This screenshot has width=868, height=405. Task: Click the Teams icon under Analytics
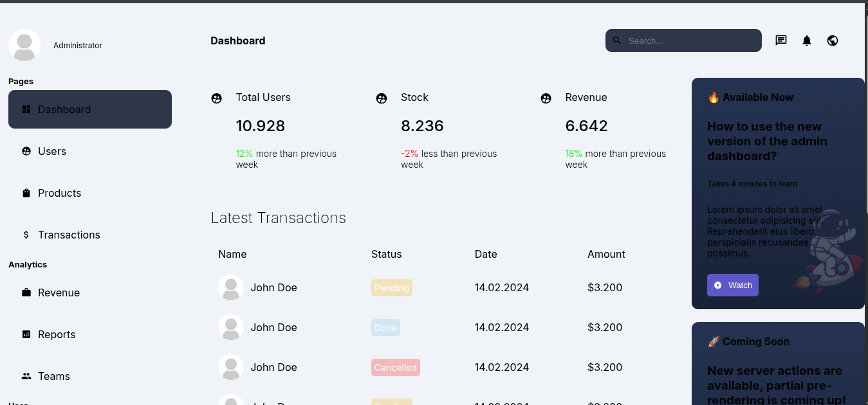tap(26, 376)
